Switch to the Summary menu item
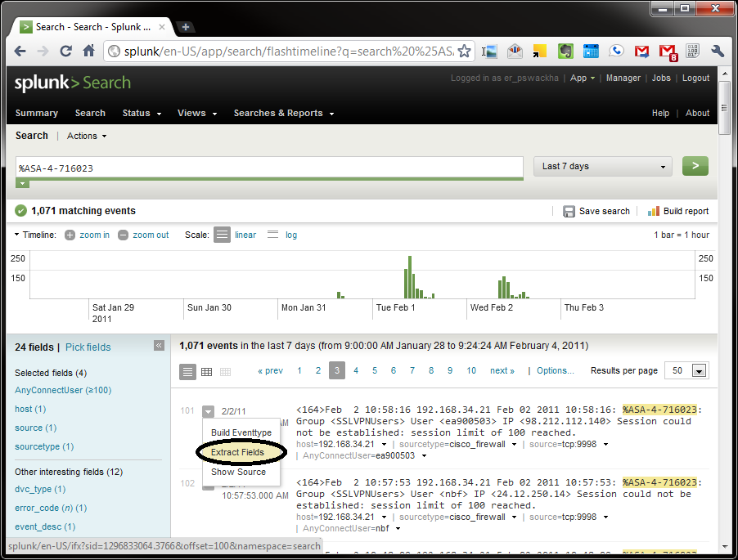Screen dimensions: 738x560 [36, 113]
